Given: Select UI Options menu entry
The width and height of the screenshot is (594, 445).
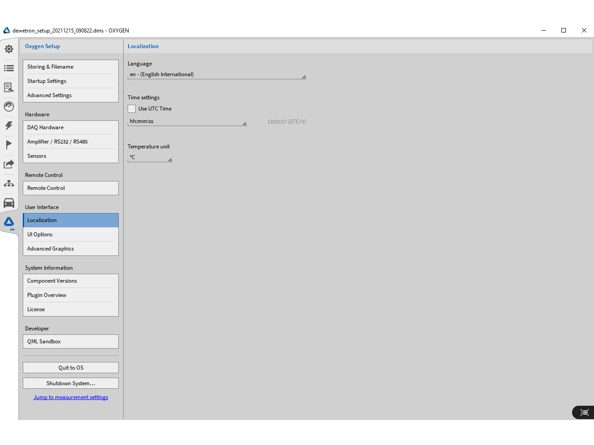Looking at the screenshot, I should click(x=70, y=234).
